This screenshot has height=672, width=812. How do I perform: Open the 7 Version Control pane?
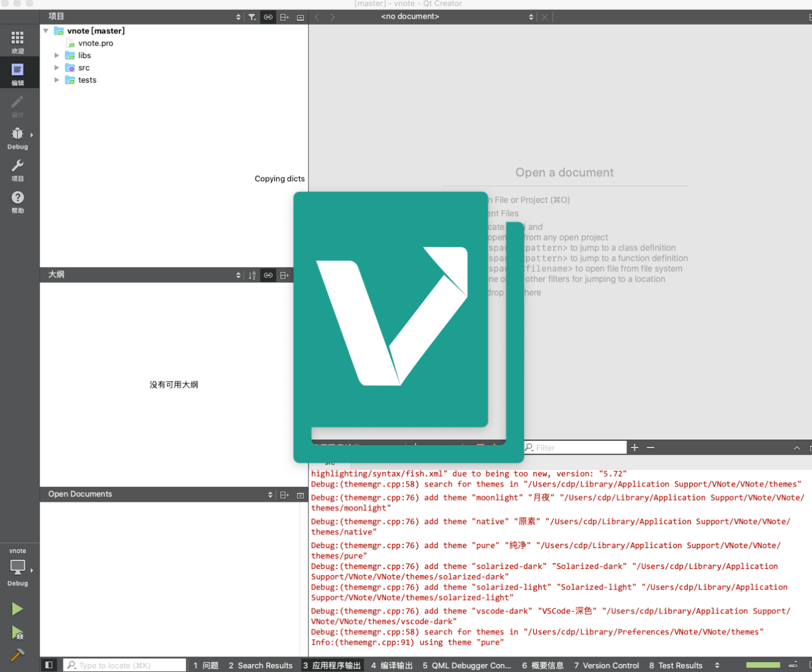click(x=606, y=665)
